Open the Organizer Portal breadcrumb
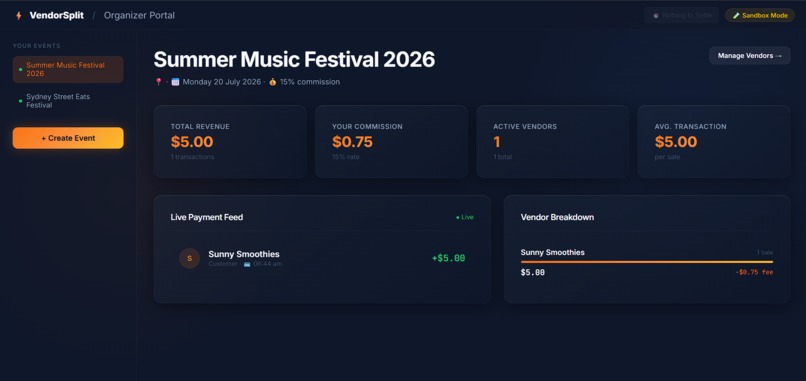806x381 pixels. pos(139,15)
